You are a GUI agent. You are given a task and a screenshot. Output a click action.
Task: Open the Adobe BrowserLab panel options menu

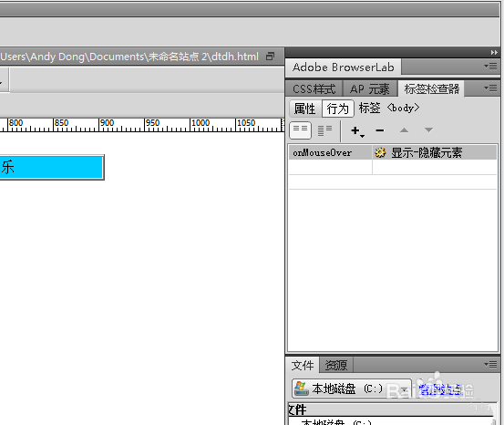pos(491,67)
